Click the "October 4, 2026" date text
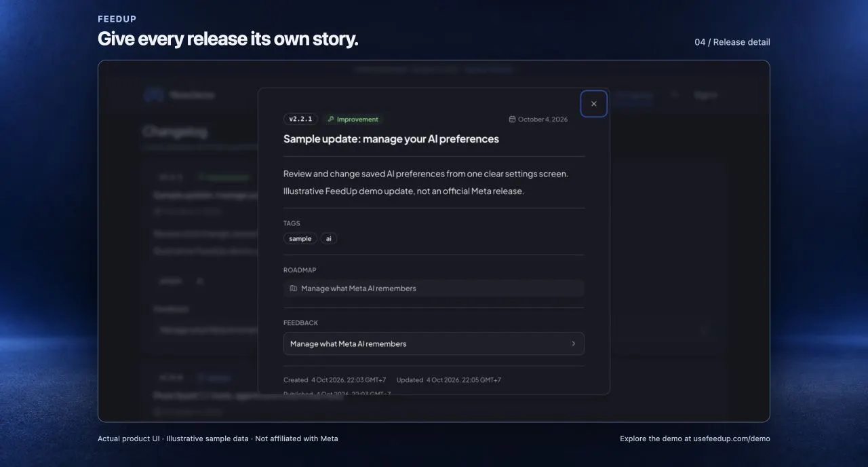The width and height of the screenshot is (868, 467). click(x=542, y=119)
